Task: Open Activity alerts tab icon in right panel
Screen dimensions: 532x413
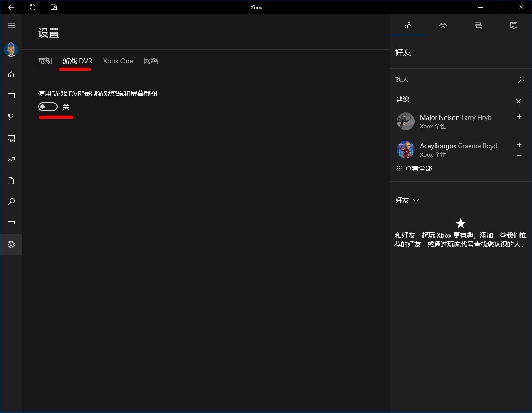Action: point(514,25)
